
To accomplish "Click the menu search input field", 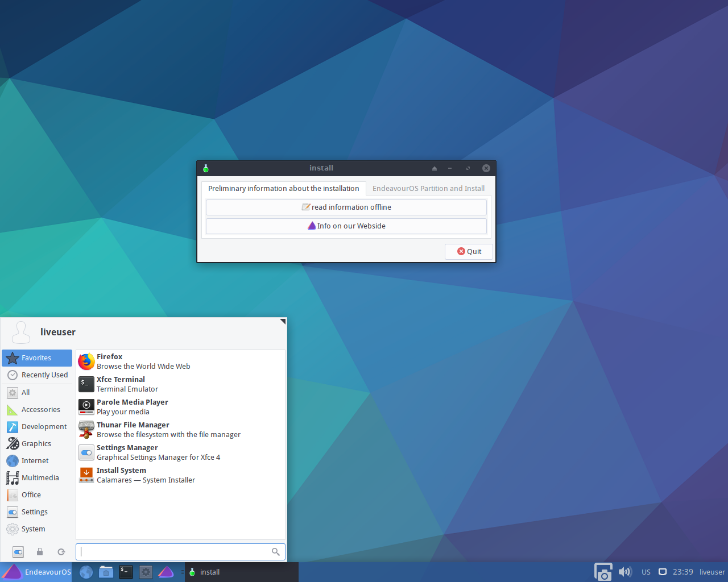I will (x=180, y=552).
